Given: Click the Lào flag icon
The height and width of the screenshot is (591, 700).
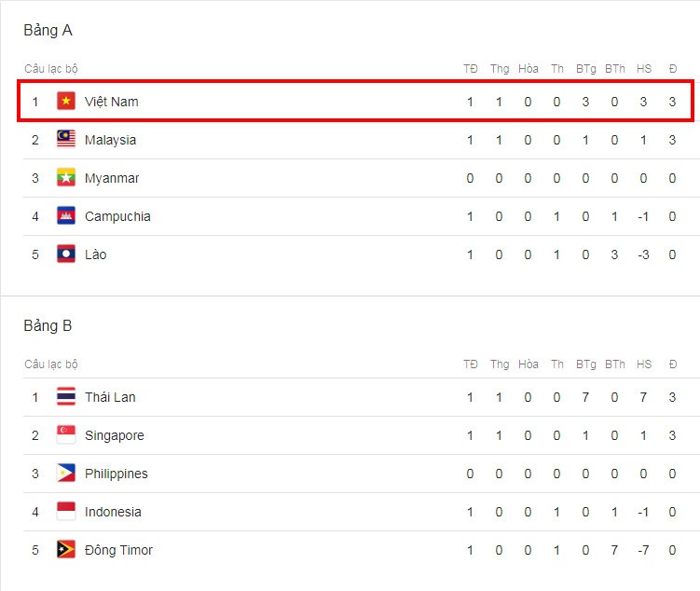Looking at the screenshot, I should coord(66,254).
